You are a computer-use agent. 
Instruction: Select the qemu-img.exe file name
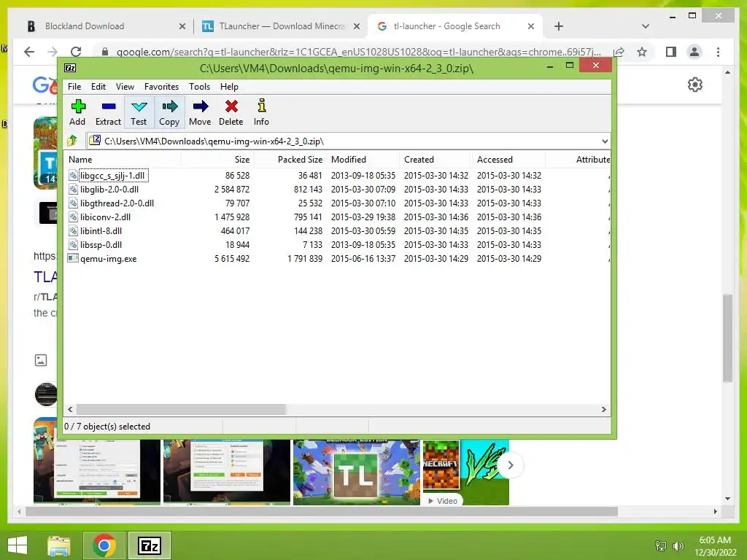(x=108, y=259)
